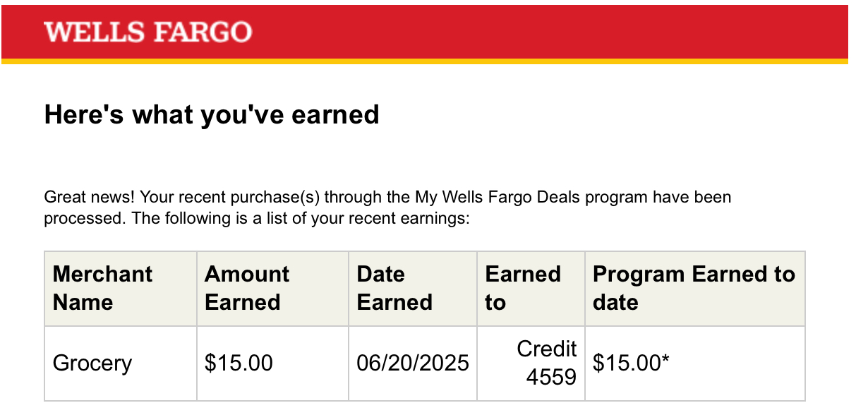Click the card number 4559

coord(551,378)
